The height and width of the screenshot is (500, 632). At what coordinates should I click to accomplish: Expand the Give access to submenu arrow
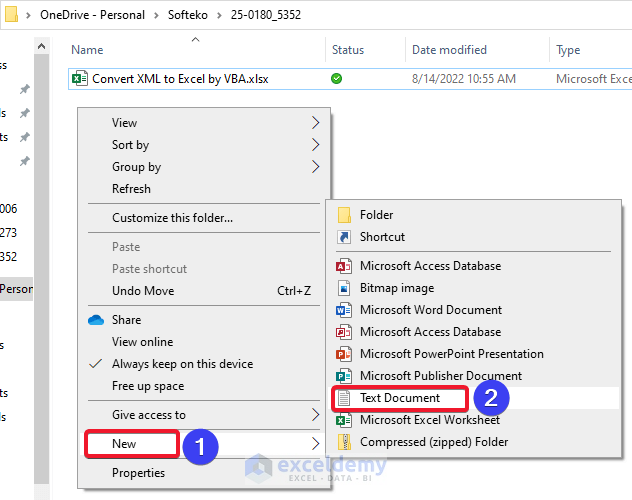(316, 415)
